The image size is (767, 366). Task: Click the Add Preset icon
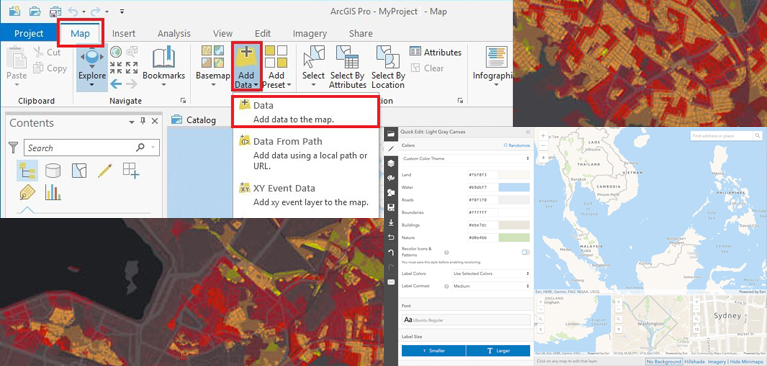click(x=276, y=56)
